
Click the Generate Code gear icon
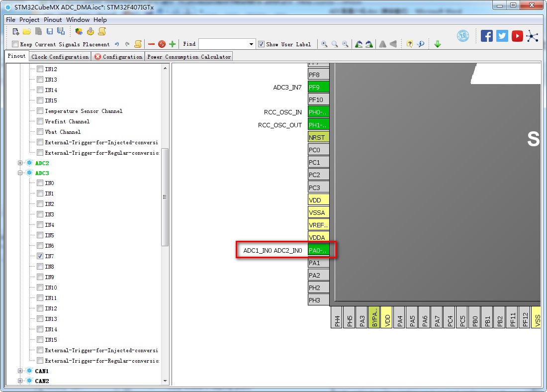tap(91, 32)
